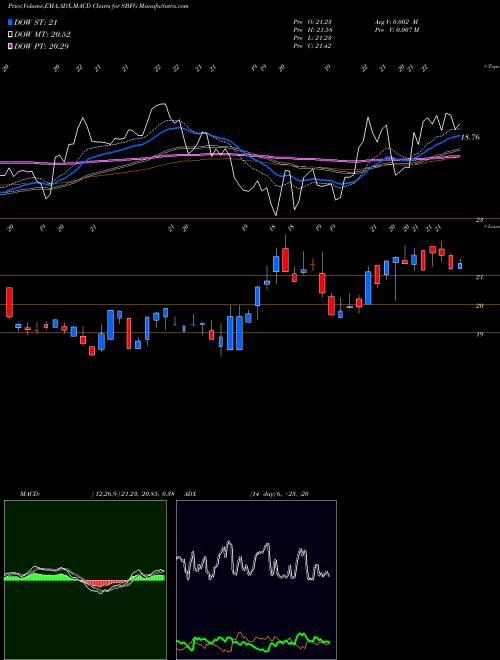The width and height of the screenshot is (500, 660).
Task: Click the 18.76 EMA end label
Action: [471, 137]
